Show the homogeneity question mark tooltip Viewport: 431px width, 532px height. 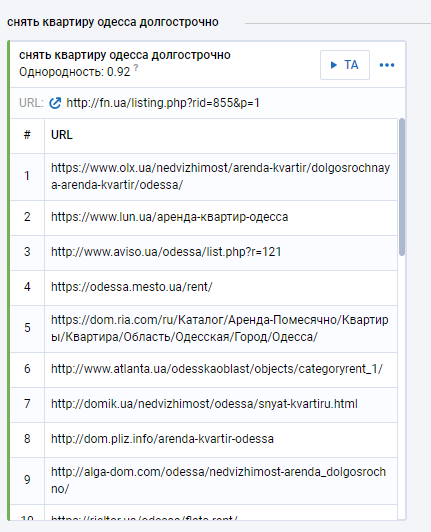136,68
